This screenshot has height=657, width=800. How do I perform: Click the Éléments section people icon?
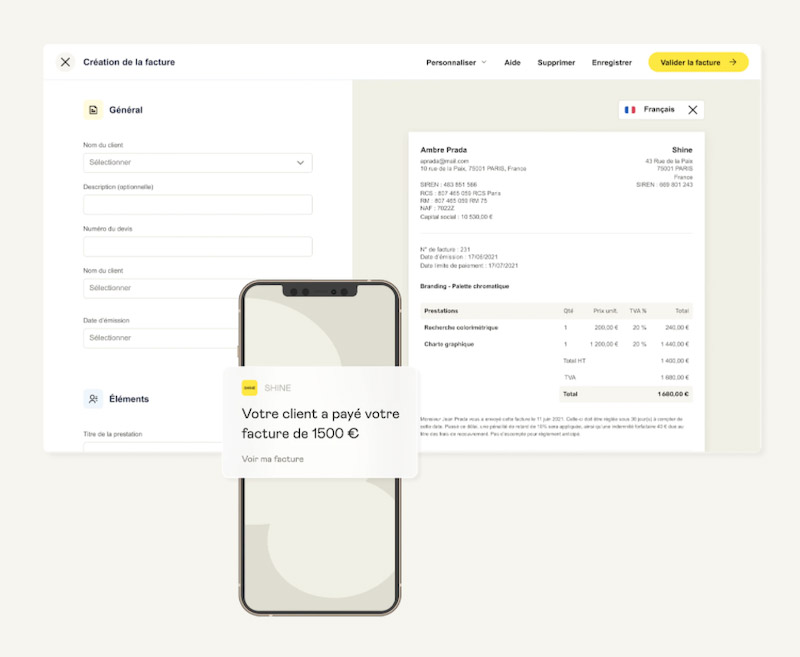93,399
